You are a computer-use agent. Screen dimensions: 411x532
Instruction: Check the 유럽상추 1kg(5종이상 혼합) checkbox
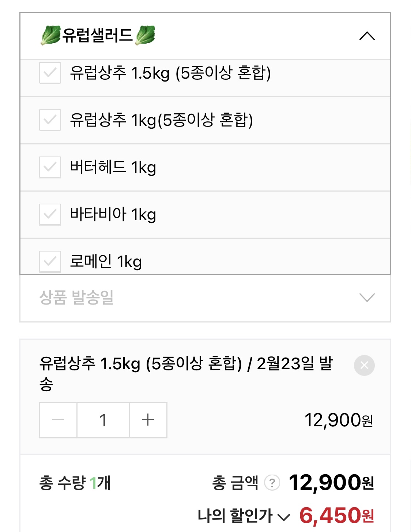[50, 120]
